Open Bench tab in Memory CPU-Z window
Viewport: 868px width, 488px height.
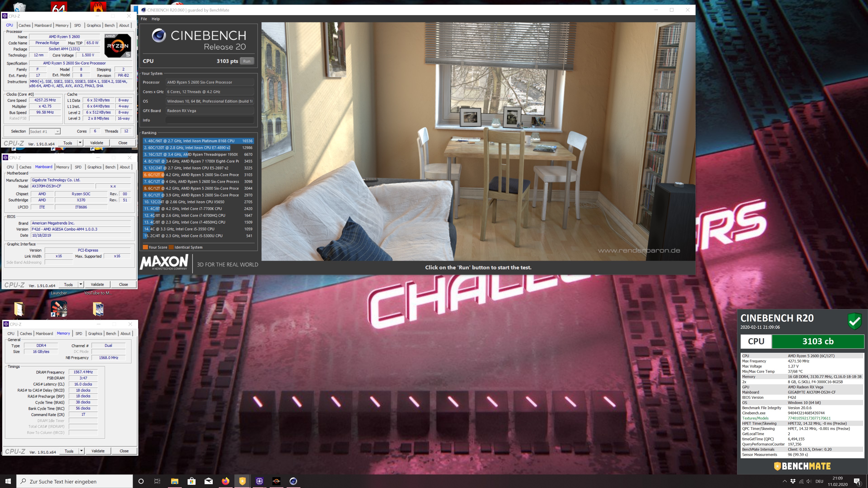(111, 333)
